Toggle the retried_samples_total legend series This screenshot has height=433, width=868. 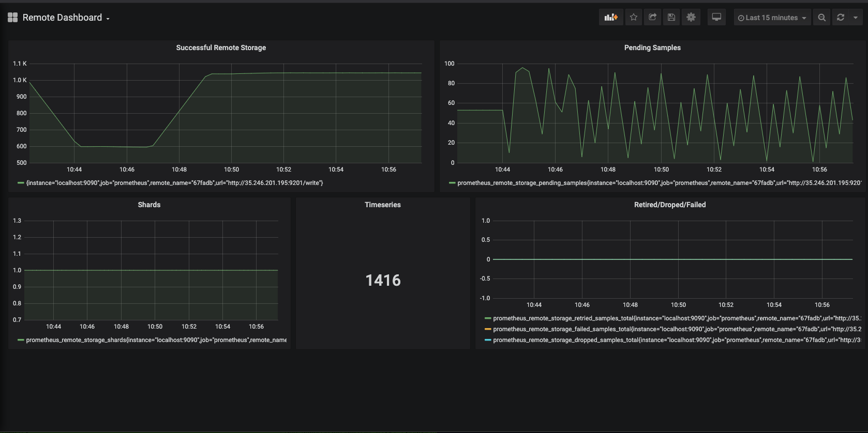(677, 318)
